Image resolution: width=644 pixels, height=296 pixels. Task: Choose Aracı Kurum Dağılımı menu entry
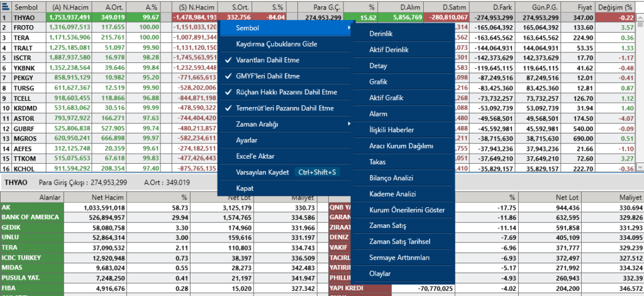click(401, 146)
